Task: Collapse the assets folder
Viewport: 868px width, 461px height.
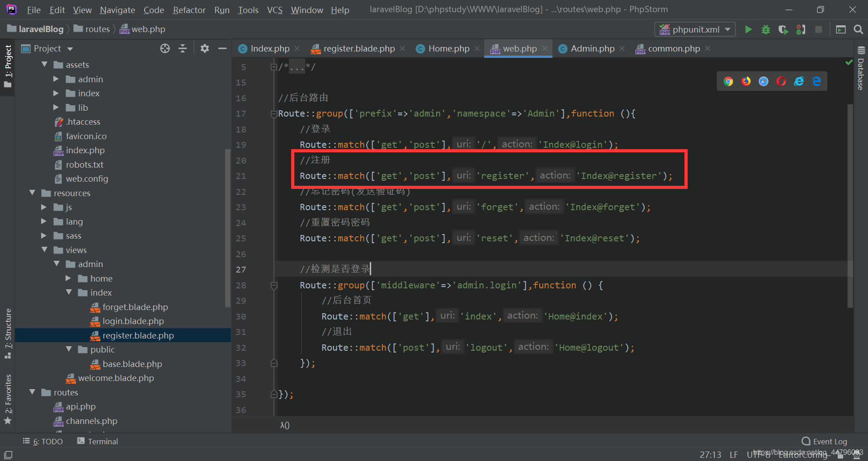Action: 44,65
